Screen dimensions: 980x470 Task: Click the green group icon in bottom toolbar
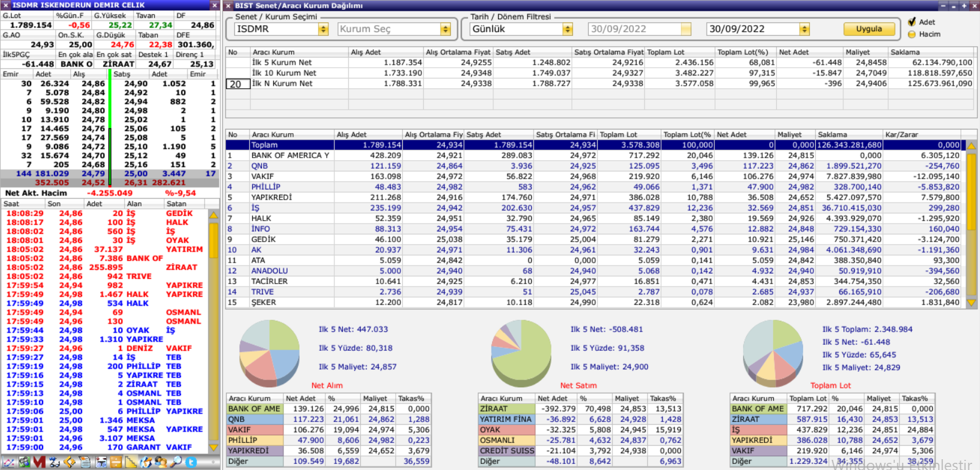[24, 462]
